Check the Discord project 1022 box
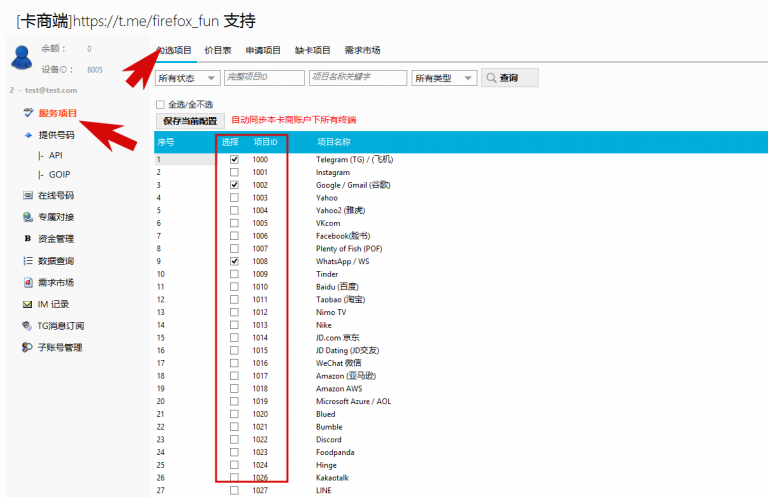This screenshot has height=497, width=768. tap(234, 439)
